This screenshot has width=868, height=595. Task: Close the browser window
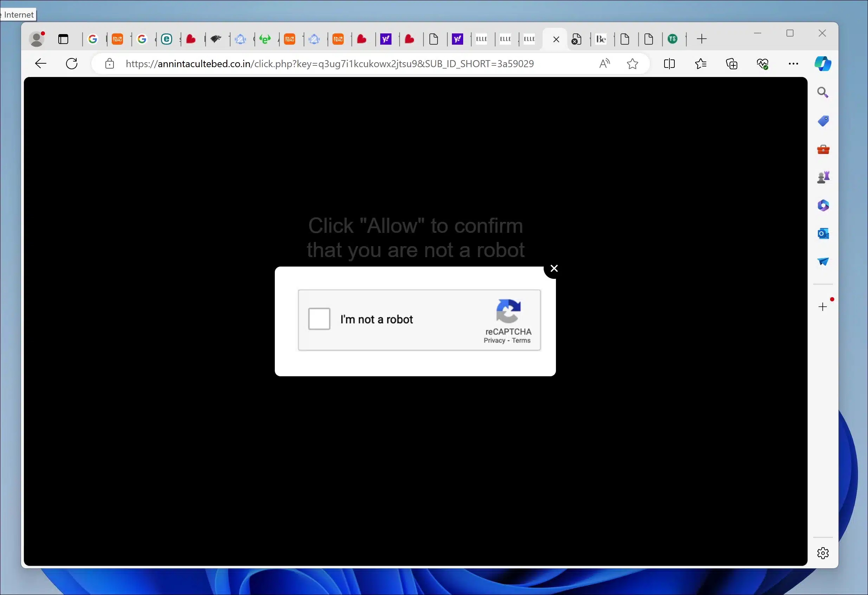822,33
